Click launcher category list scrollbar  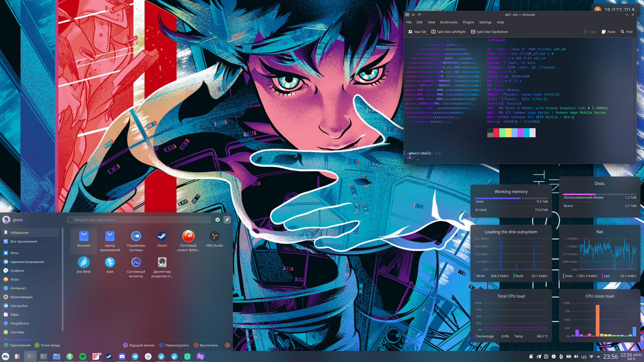pyautogui.click(x=62, y=279)
